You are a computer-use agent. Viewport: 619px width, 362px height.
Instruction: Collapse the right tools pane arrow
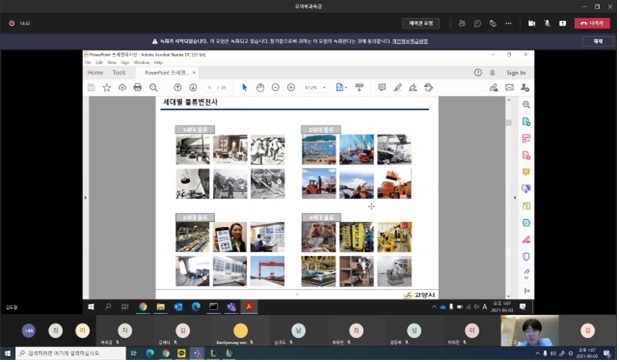(x=515, y=197)
